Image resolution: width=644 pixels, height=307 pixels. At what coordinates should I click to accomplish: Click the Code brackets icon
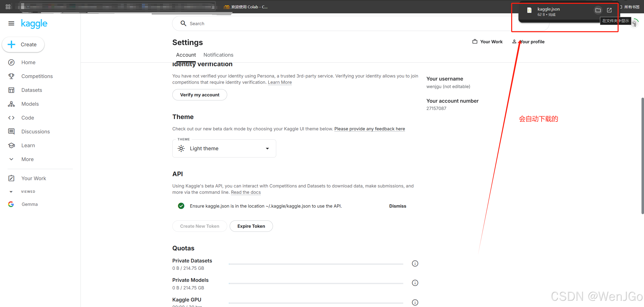click(x=11, y=118)
